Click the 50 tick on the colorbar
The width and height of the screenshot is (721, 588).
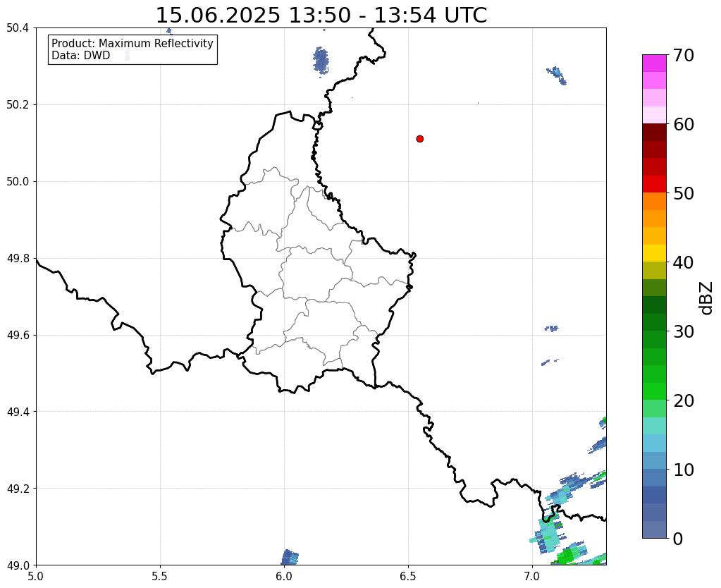684,193
